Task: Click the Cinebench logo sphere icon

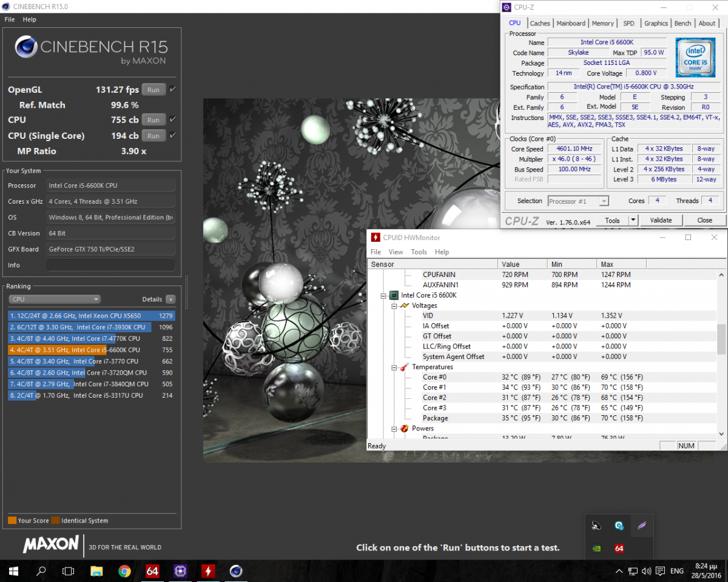Action: pyautogui.click(x=26, y=47)
